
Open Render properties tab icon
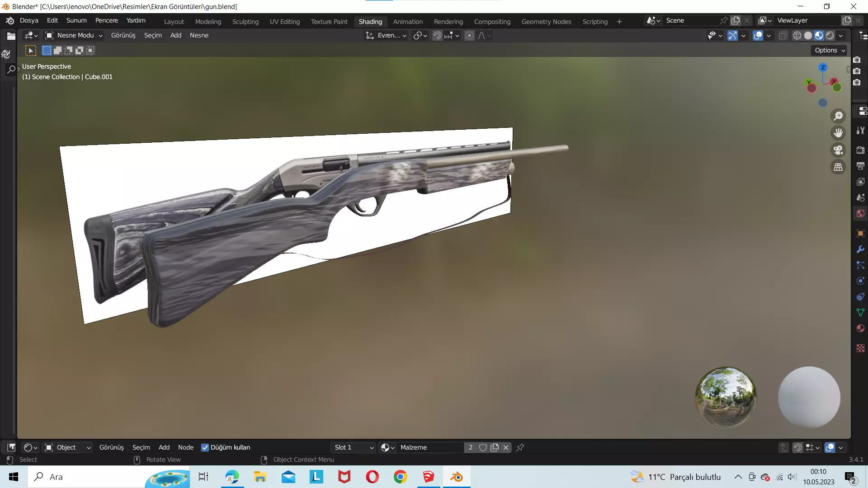pyautogui.click(x=860, y=150)
